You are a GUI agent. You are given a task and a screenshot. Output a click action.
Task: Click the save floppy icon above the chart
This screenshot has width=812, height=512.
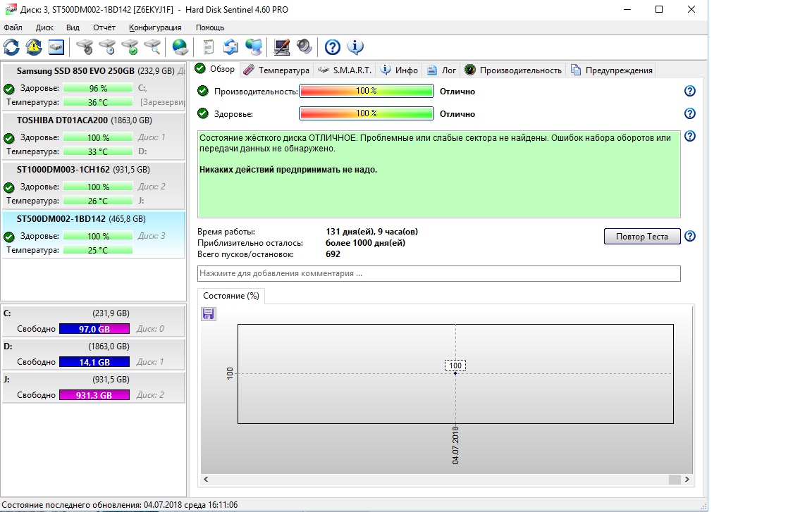tap(209, 314)
